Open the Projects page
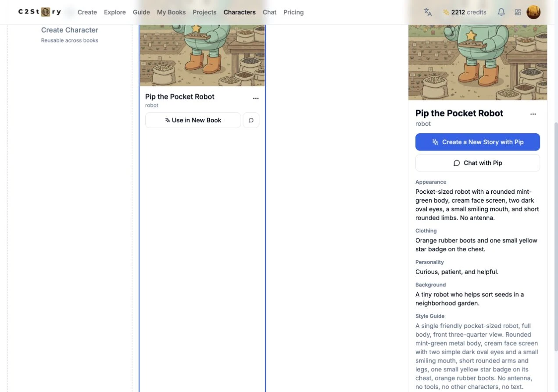Viewport: 558px width, 392px height. [x=204, y=12]
